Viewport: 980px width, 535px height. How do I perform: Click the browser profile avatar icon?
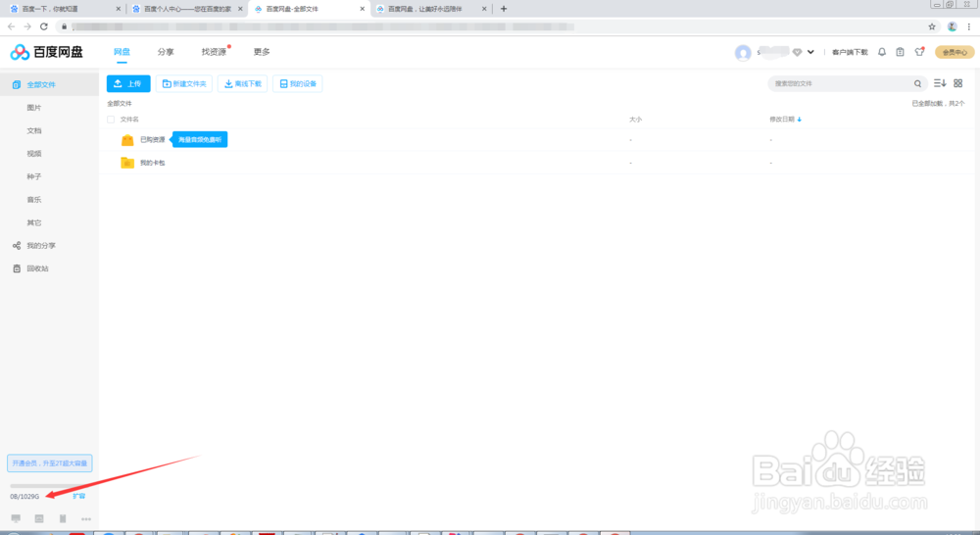click(x=952, y=26)
